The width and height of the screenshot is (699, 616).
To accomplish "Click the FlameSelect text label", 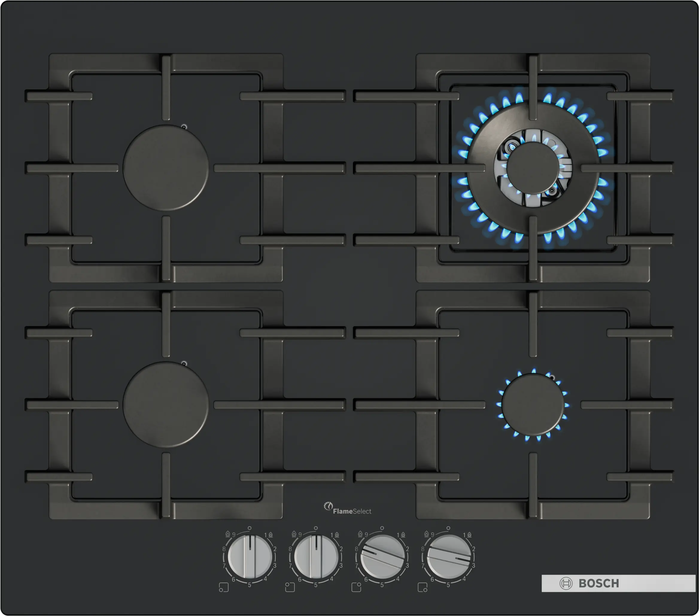I will (x=352, y=511).
